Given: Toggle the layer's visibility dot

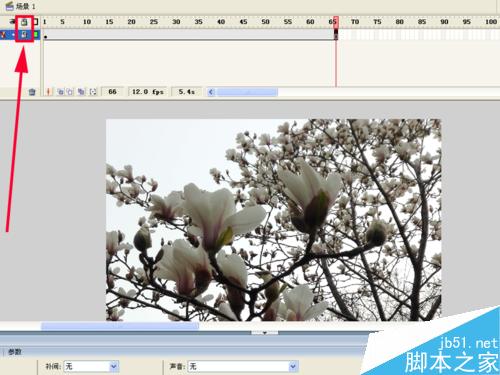Looking at the screenshot, I should pyautogui.click(x=13, y=35).
